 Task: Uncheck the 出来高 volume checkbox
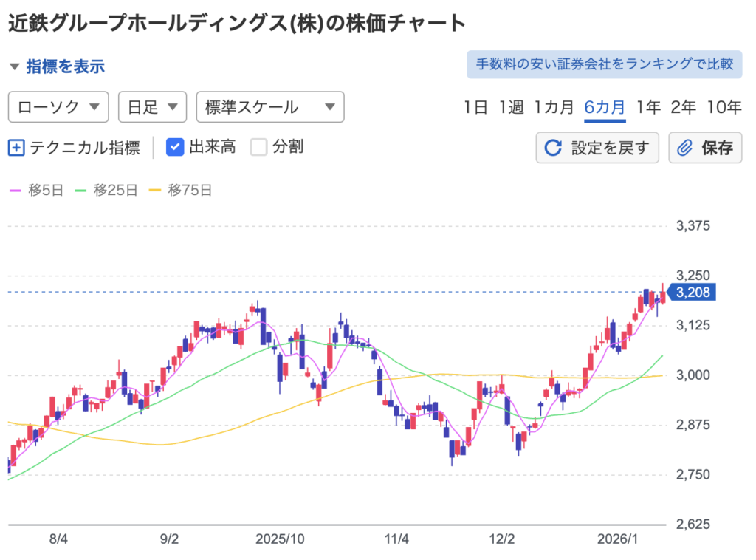coord(175,147)
